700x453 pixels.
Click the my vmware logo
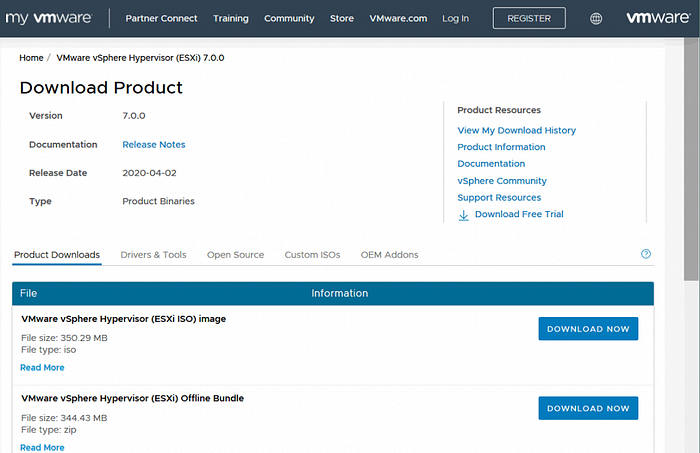point(50,18)
